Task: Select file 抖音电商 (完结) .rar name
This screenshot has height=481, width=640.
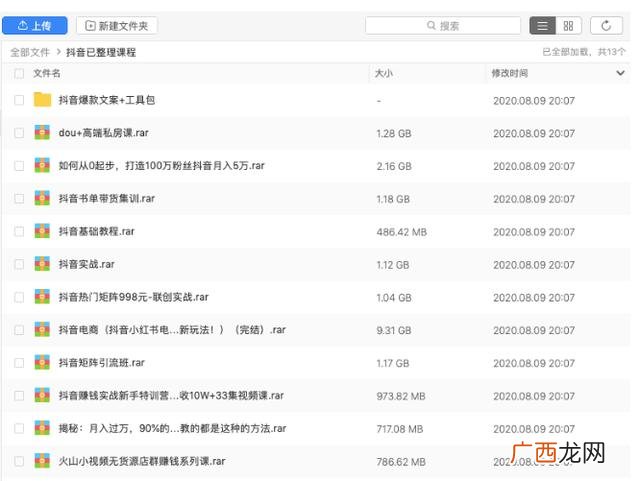Action: tap(172, 330)
